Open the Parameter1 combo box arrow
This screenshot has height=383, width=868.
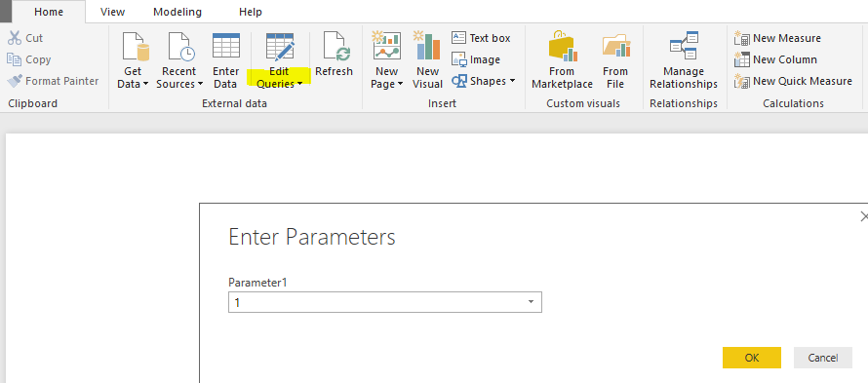click(531, 302)
